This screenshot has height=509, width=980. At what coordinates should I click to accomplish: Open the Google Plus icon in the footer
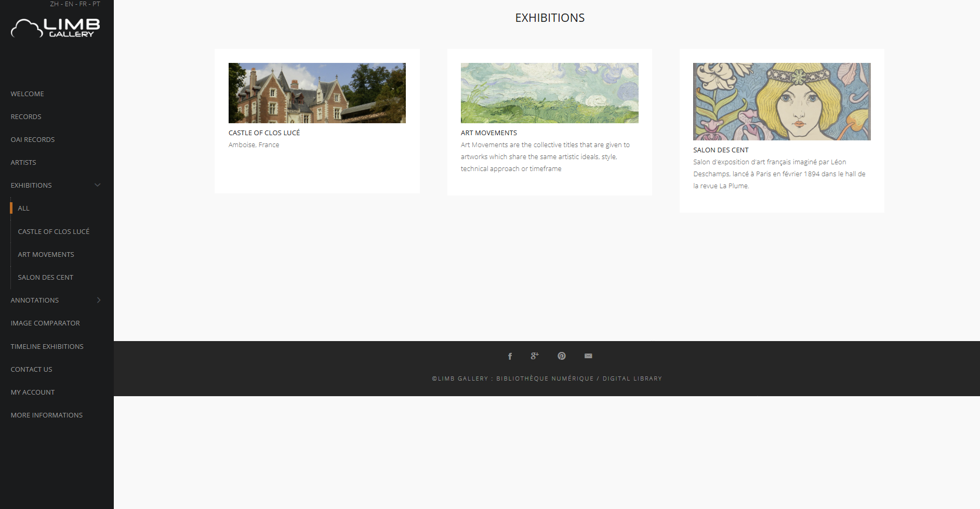535,356
